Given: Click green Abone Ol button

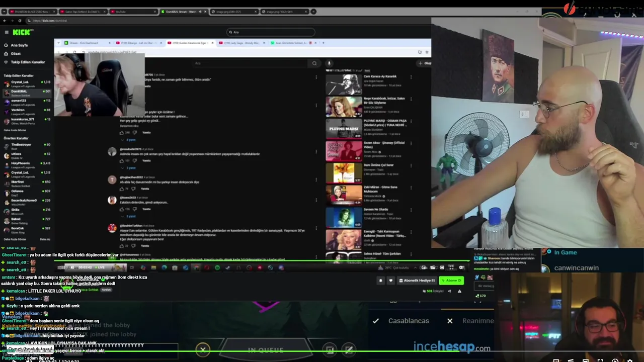Looking at the screenshot, I should click(x=451, y=281).
